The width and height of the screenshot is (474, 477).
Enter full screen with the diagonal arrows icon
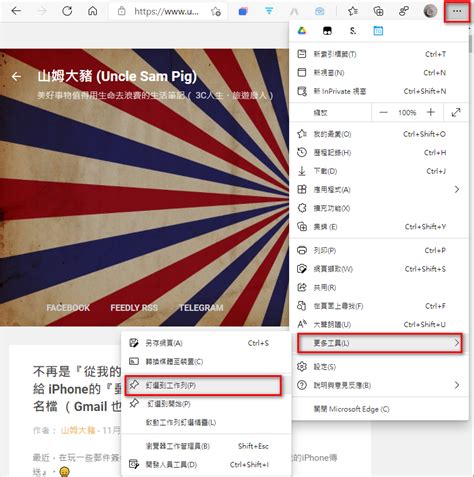pos(456,112)
